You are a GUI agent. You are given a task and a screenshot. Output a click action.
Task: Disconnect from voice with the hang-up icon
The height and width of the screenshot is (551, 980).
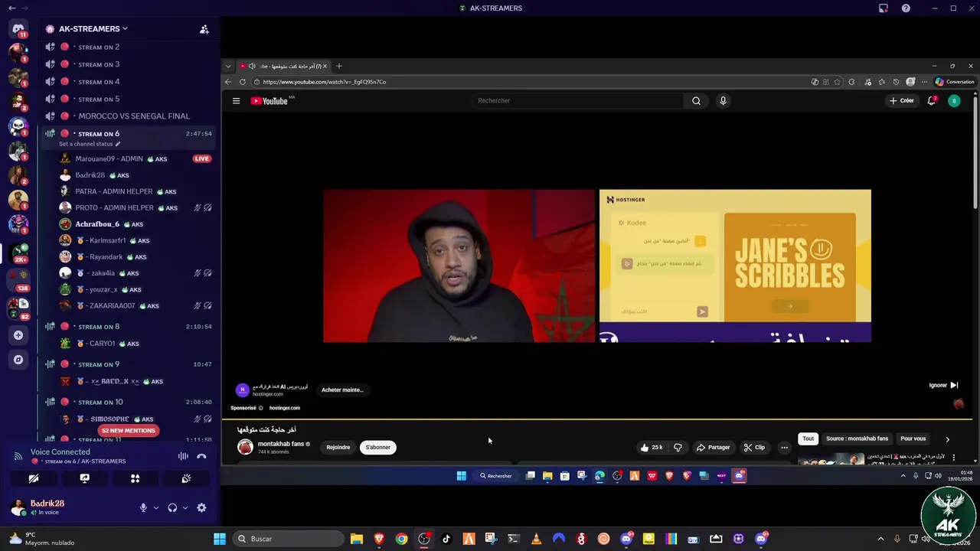pyautogui.click(x=201, y=456)
